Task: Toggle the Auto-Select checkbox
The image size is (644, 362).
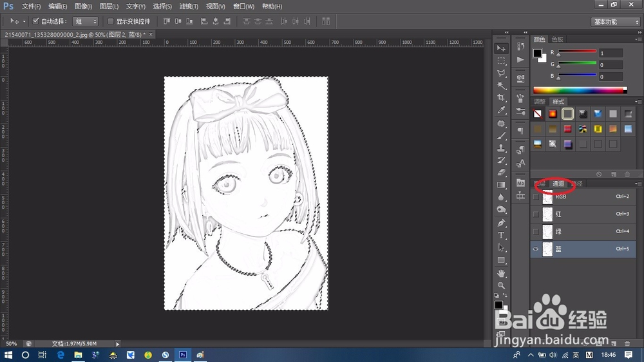Action: (35, 21)
